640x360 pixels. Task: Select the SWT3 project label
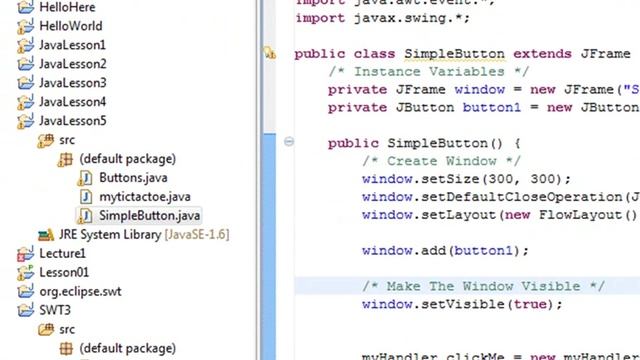55,310
